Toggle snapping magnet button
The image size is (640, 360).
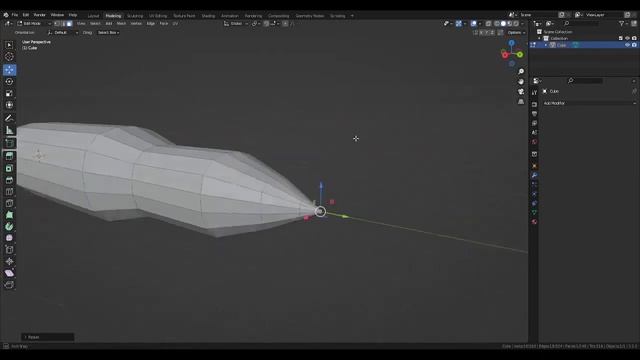pyautogui.click(x=266, y=24)
